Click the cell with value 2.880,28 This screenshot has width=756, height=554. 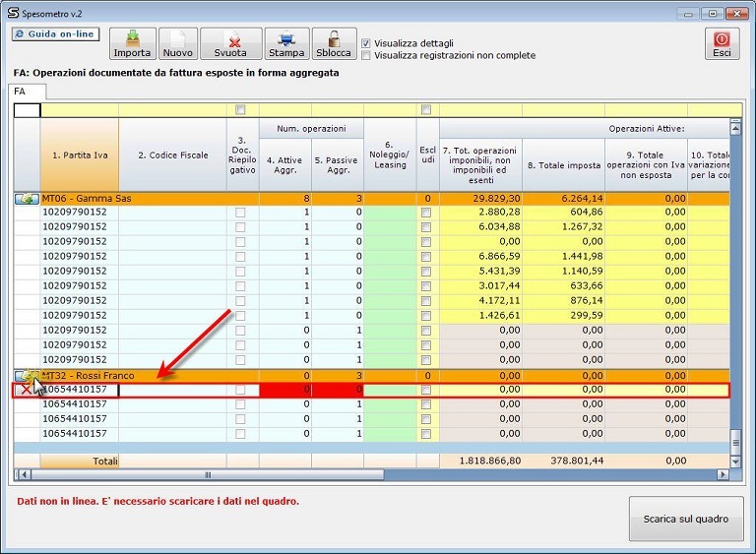pos(480,213)
